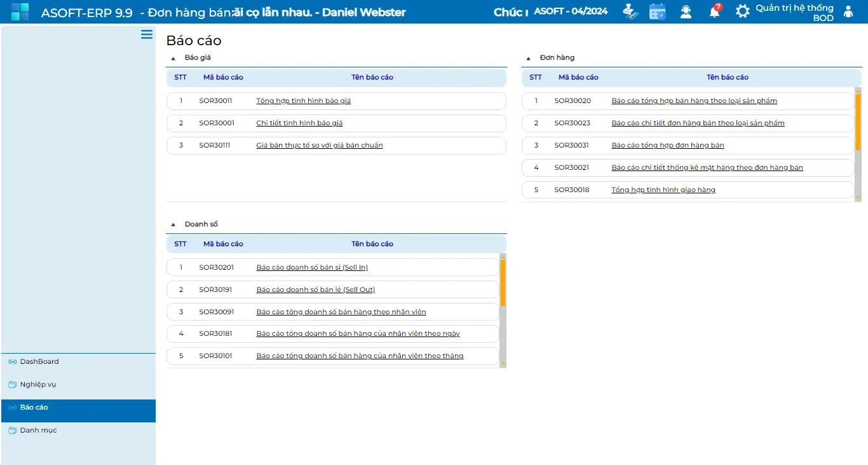Open Báo cáo doanh số bán sỉ (Sell In)
Screen dimensions: 868x465
pos(311,267)
